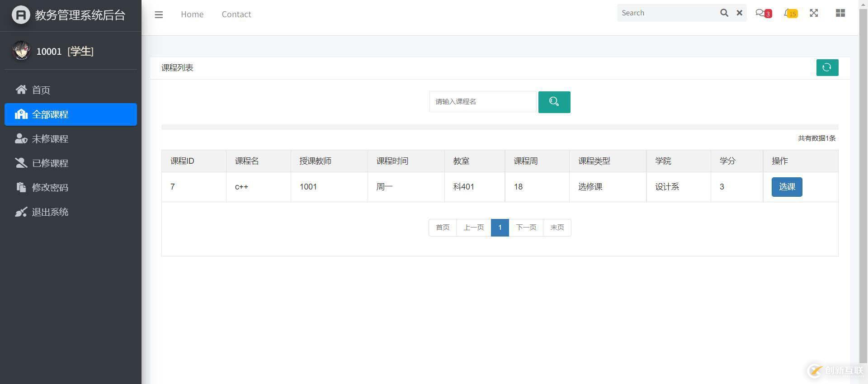This screenshot has height=384, width=868.
Task: Open 未修课程 in the sidebar
Action: tap(71, 139)
